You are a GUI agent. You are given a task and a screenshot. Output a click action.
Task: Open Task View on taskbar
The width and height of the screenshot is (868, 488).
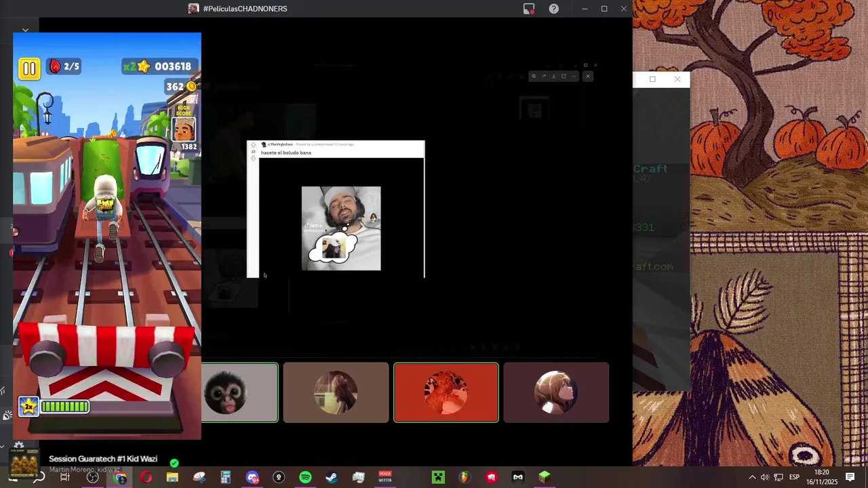click(65, 478)
